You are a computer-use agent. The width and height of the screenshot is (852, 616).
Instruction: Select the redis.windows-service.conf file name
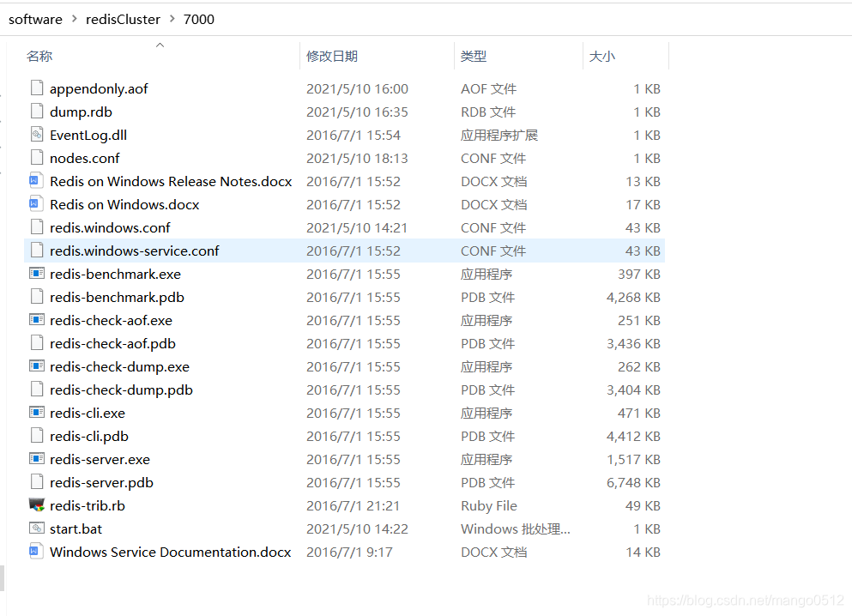(x=135, y=251)
